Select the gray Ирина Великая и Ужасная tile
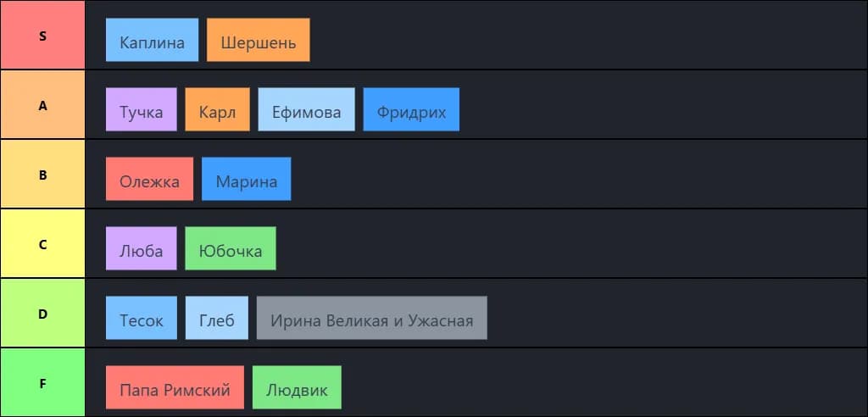 pos(372,318)
